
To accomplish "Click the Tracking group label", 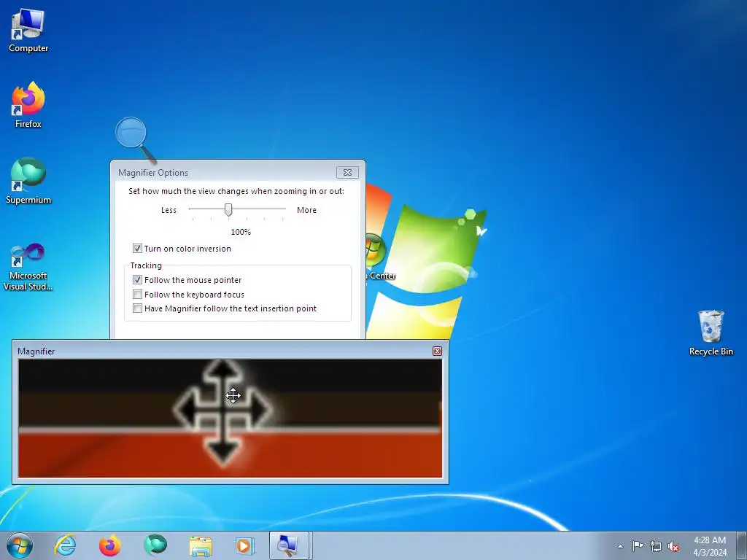I will click(146, 265).
